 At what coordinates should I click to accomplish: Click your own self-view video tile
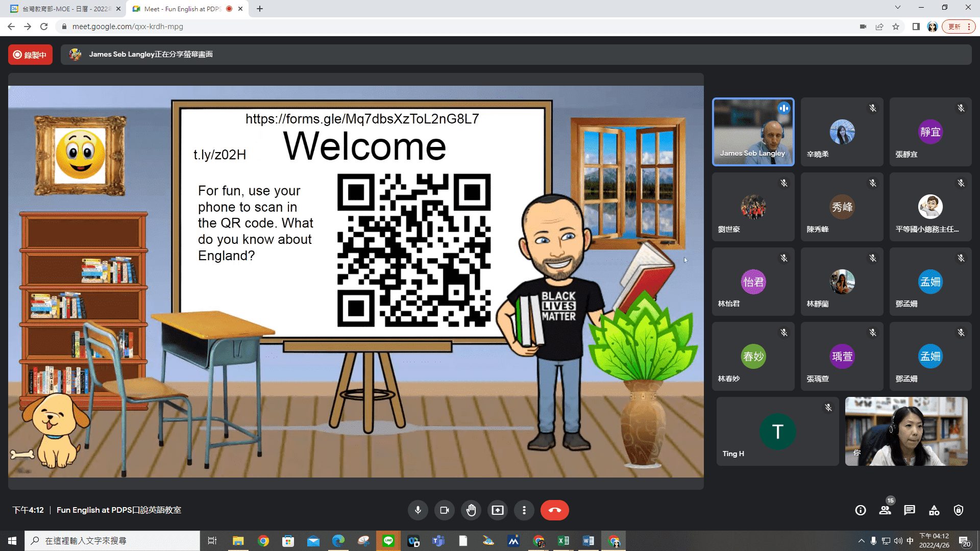pos(906,432)
